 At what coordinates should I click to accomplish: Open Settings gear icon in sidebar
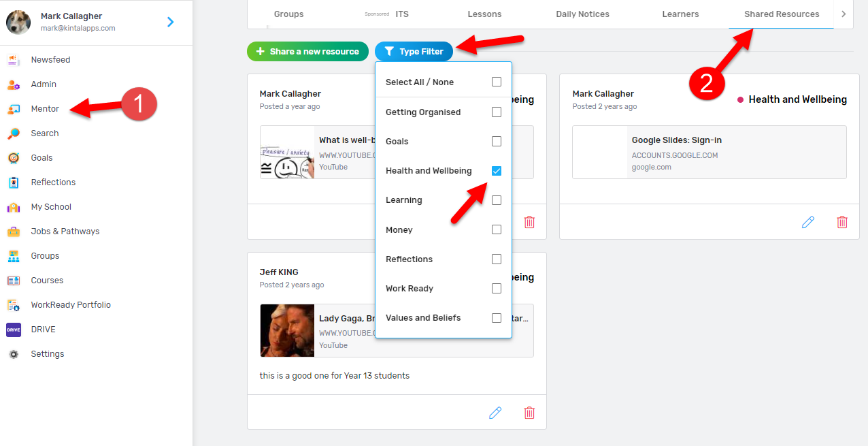tap(14, 354)
